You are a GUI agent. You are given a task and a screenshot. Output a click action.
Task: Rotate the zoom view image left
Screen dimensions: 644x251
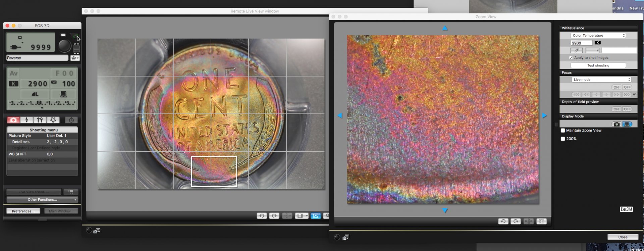pyautogui.click(x=503, y=221)
